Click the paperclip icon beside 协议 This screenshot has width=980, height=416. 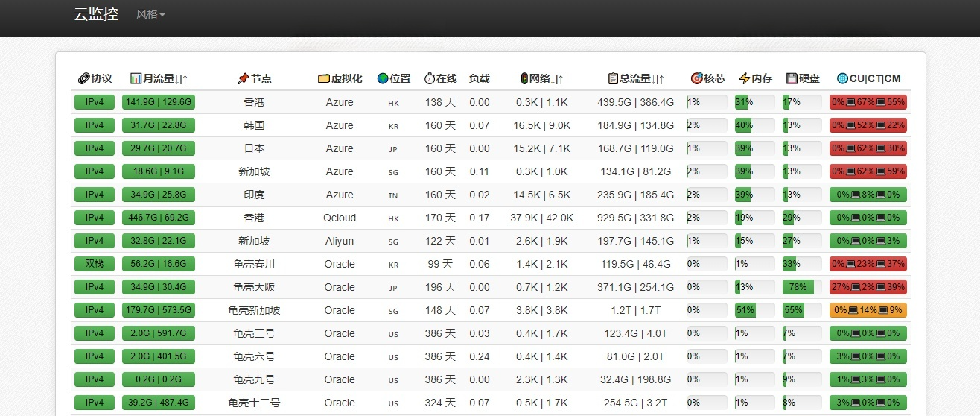pos(83,78)
